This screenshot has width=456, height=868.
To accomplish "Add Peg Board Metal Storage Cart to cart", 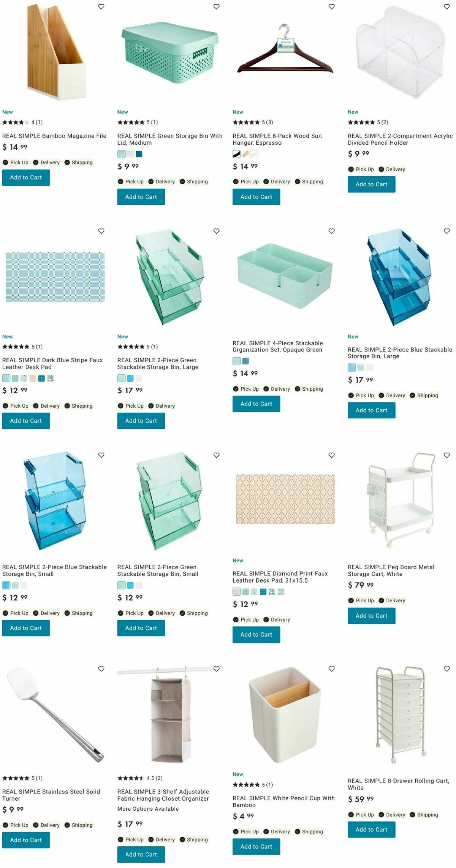I will 371,616.
